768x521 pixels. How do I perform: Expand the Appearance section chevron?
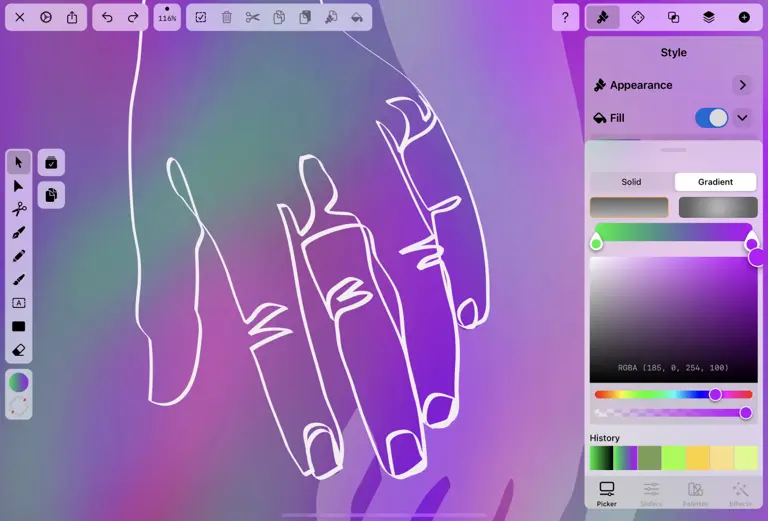click(x=743, y=85)
